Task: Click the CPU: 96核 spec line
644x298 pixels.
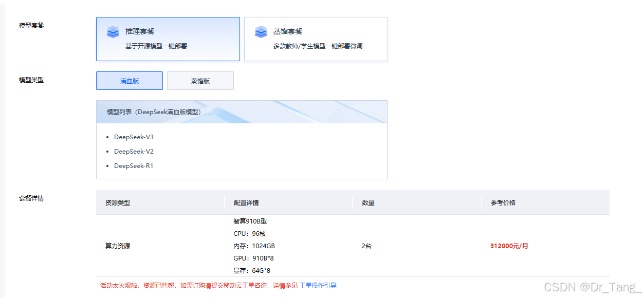Action: 249,234
